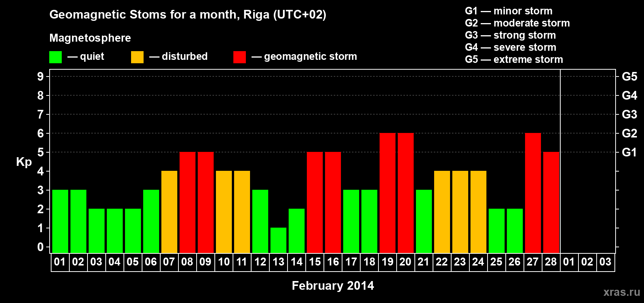This screenshot has width=644, height=303.
Task: Click the 'Magnetosphere' heading
Action: 90,38
